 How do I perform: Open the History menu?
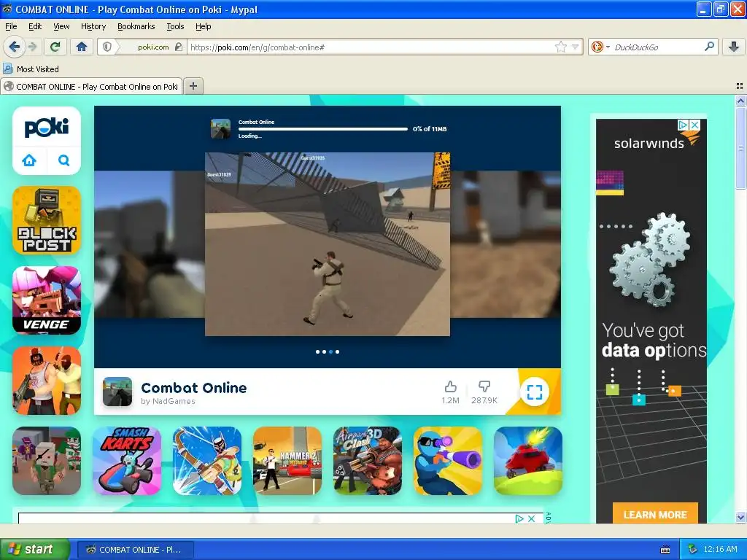[93, 26]
